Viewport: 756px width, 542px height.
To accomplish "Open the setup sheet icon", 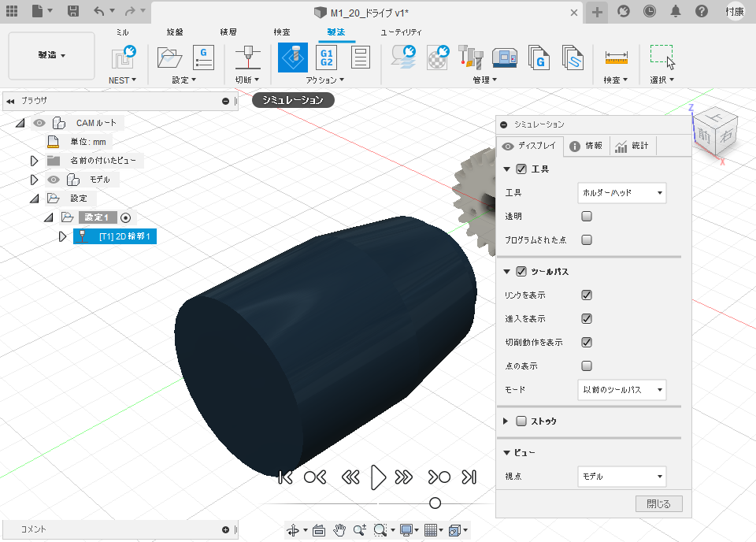I will pyautogui.click(x=361, y=58).
